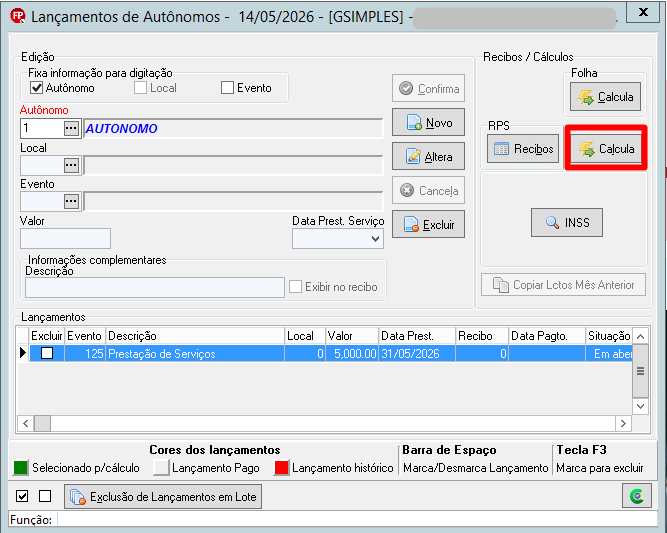The image size is (667, 533).
Task: Click the INSS magnifier button
Action: point(567,222)
